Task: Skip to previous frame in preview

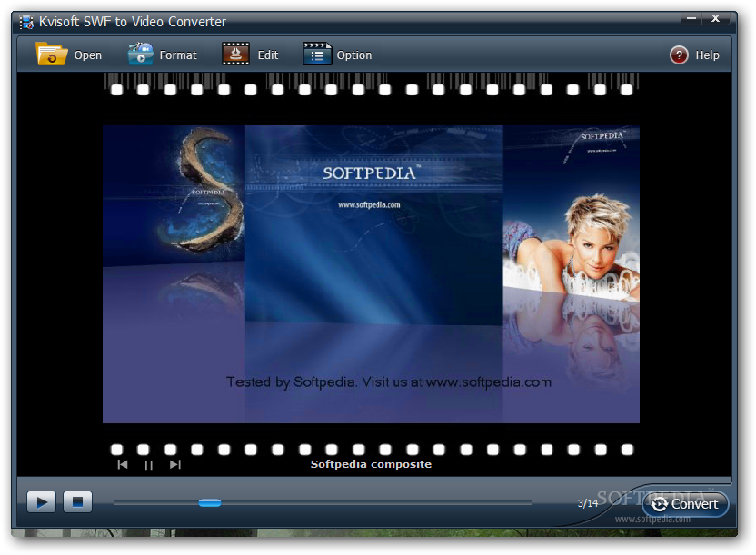Action: [123, 464]
